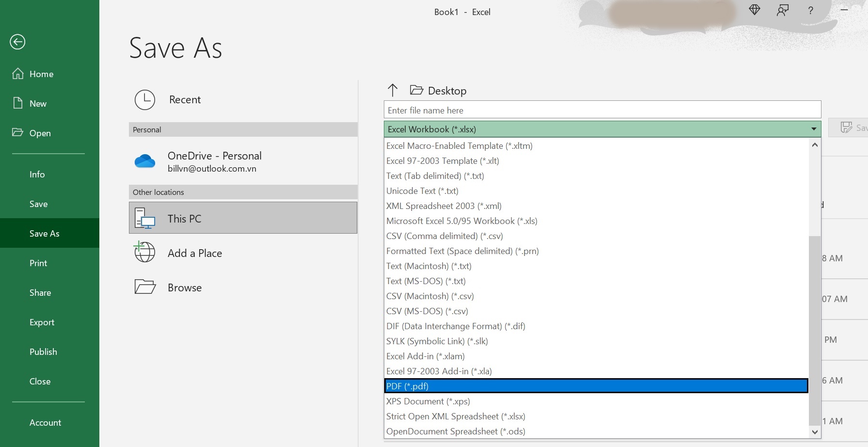Open Help question mark icon
Image resolution: width=868 pixels, height=447 pixels.
[x=810, y=11]
